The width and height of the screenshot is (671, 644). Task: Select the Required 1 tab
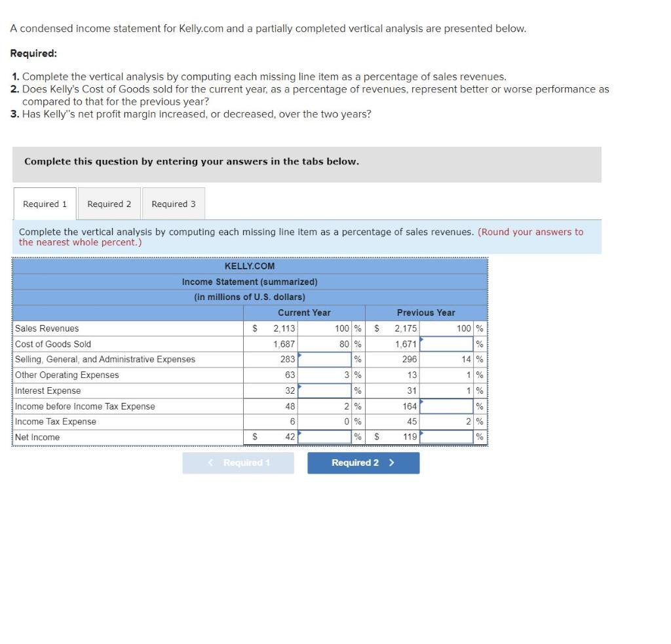tap(44, 203)
